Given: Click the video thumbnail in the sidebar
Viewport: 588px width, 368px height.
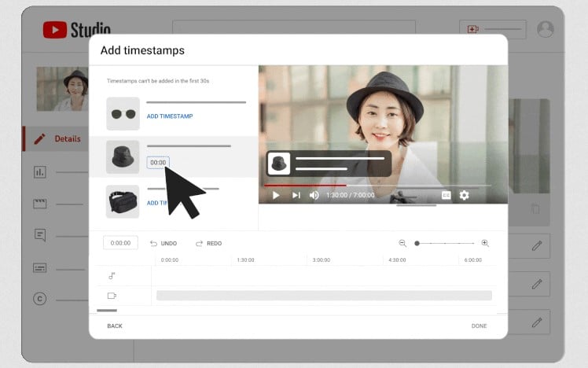Looking at the screenshot, I should click(62, 89).
